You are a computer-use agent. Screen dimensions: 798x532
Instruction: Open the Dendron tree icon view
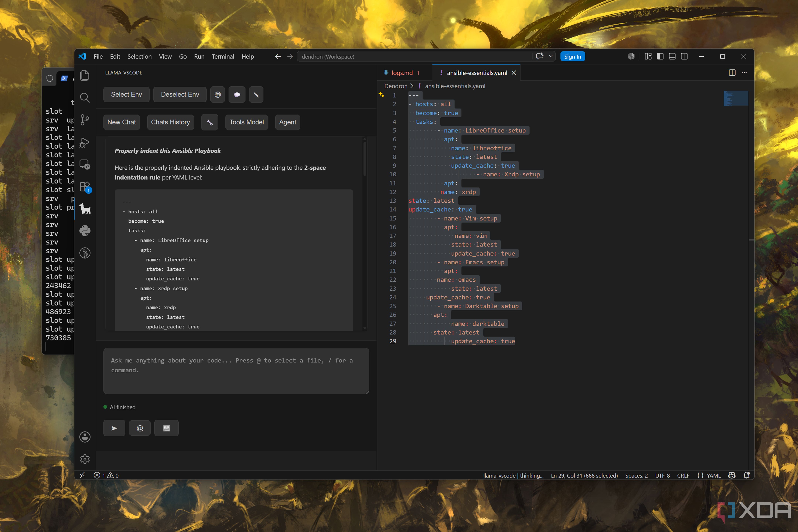click(x=85, y=253)
